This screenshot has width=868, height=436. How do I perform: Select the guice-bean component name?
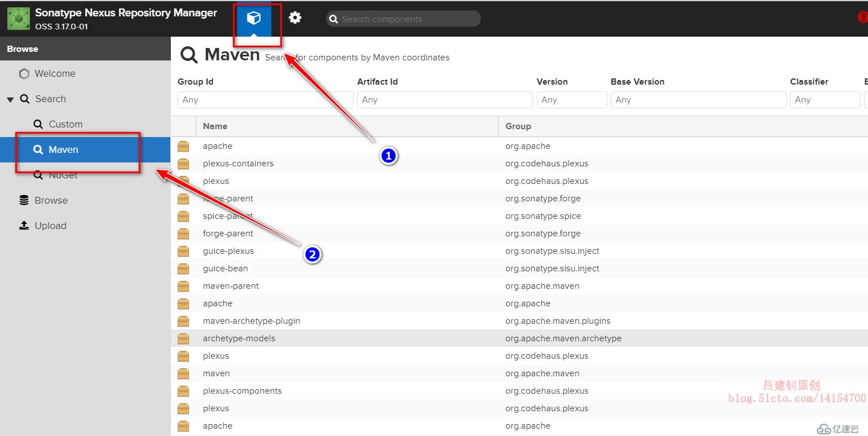[x=226, y=268]
